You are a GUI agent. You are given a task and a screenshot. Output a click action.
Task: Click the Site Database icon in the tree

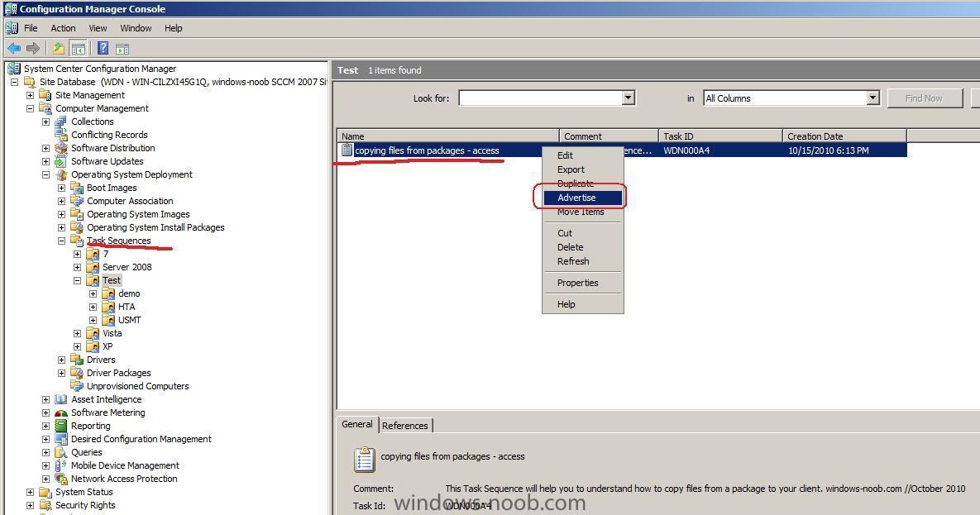coord(30,82)
